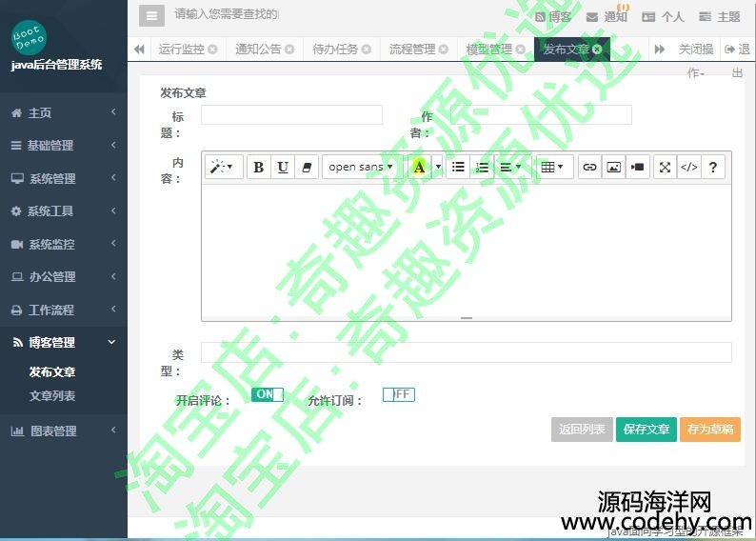This screenshot has width=756, height=541.
Task: Close the 模型管理 tab
Action: [x=520, y=50]
